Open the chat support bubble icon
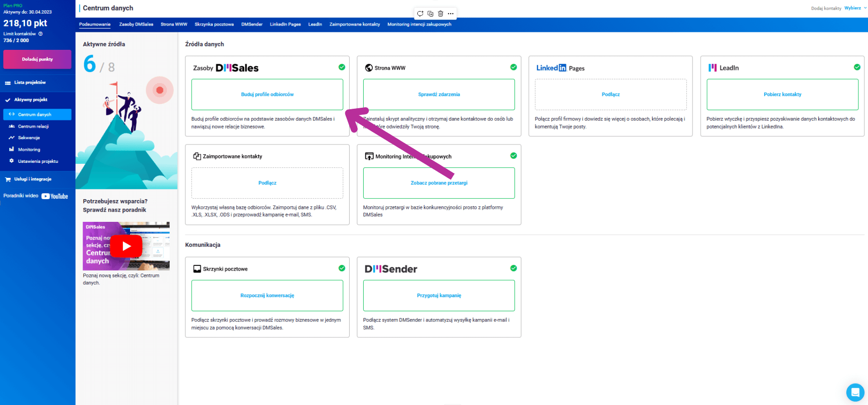 click(855, 392)
